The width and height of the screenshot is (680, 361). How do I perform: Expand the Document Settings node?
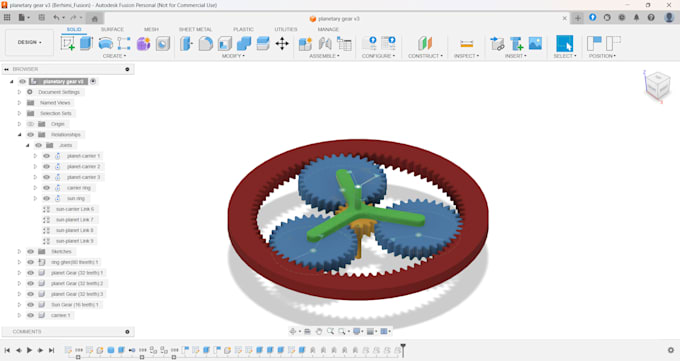[x=19, y=92]
